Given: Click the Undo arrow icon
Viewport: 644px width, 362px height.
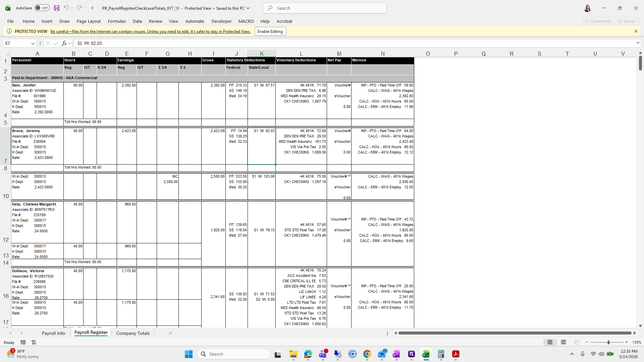Looking at the screenshot, I should click(66, 8).
